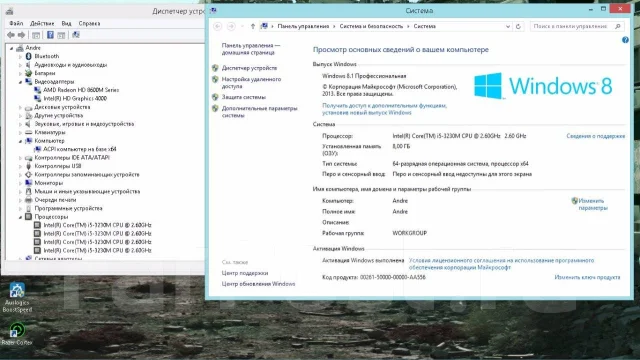Click the blue help question mark icon
Screen dimensions: 640x360
tap(625, 40)
